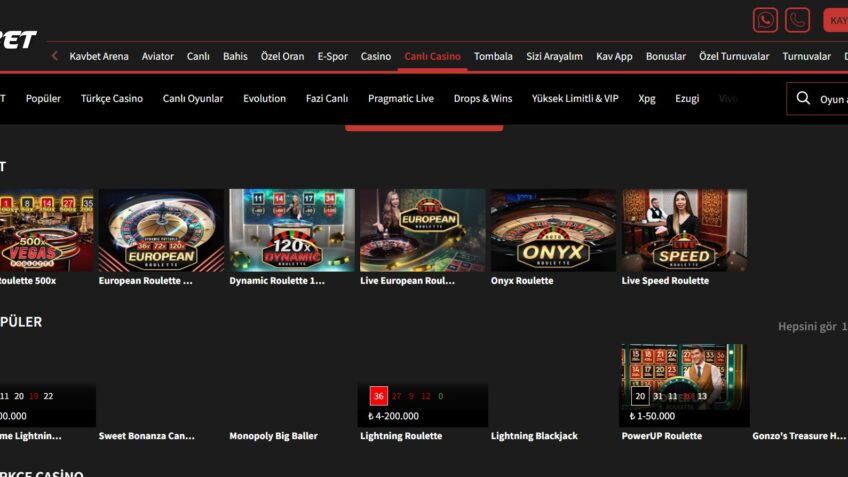Open the Live Speed Roulette thumbnail
The height and width of the screenshot is (477, 848).
click(683, 230)
